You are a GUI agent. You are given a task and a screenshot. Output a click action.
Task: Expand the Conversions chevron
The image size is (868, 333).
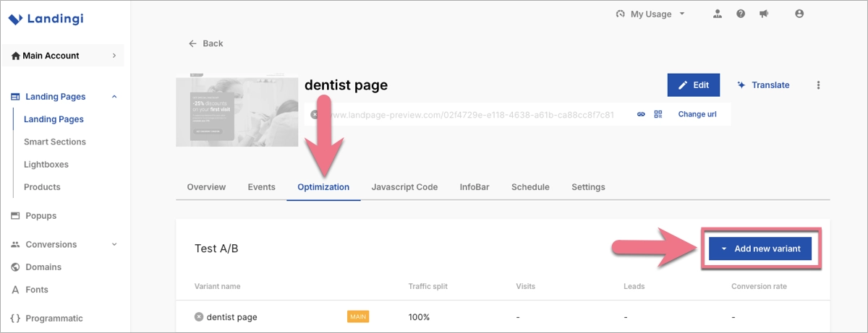114,244
